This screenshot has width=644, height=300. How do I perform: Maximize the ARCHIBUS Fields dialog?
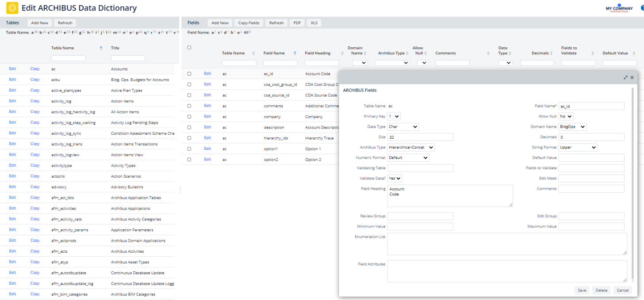pyautogui.click(x=625, y=77)
